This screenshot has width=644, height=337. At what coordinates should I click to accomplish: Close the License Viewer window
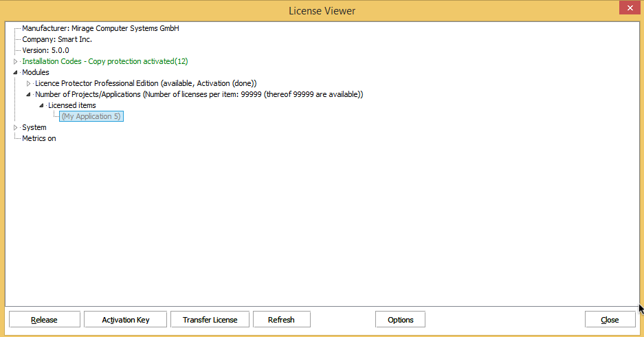tap(630, 8)
